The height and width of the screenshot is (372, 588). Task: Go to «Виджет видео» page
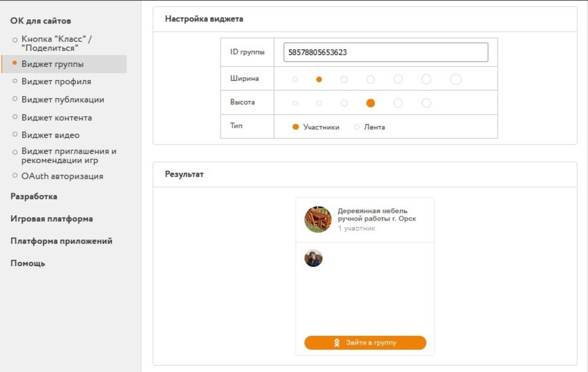50,135
